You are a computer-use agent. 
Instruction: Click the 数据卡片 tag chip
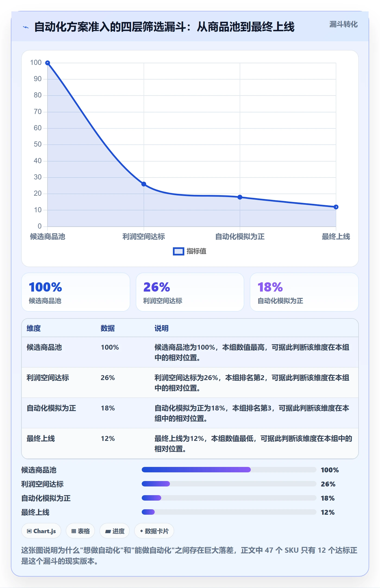pos(154,531)
